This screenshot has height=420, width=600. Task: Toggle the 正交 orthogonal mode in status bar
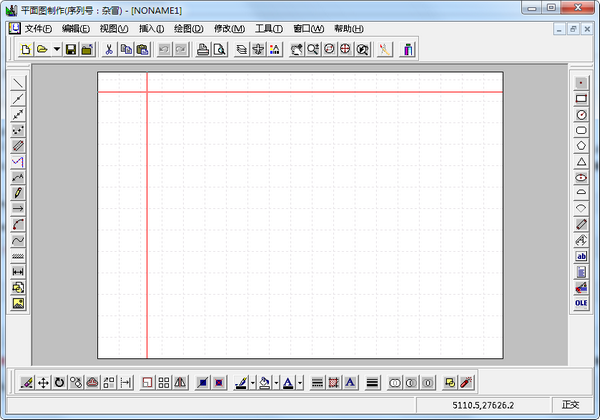(571, 405)
